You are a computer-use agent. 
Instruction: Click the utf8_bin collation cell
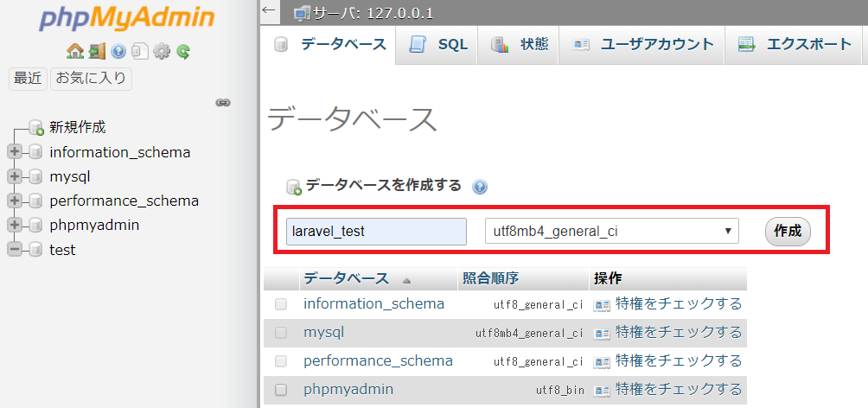559,391
